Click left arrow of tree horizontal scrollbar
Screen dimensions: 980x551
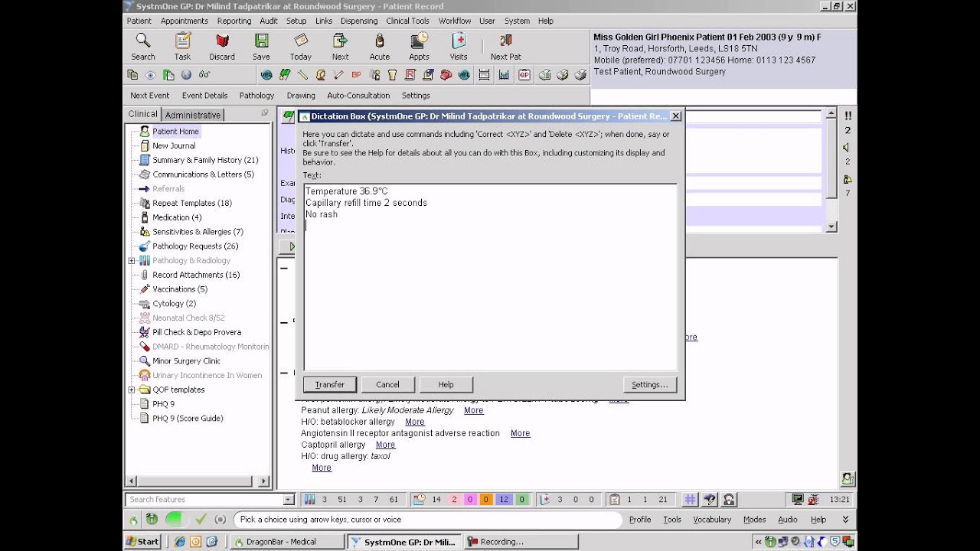132,481
